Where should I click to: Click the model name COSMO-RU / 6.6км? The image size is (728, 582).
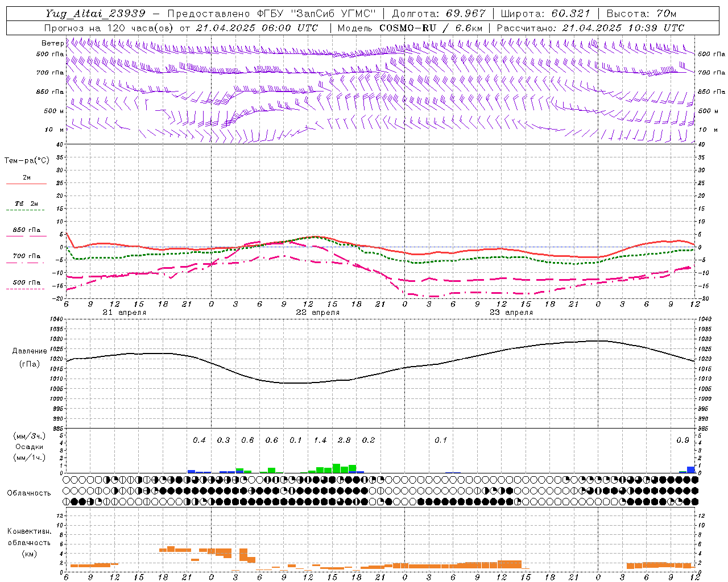[x=431, y=28]
